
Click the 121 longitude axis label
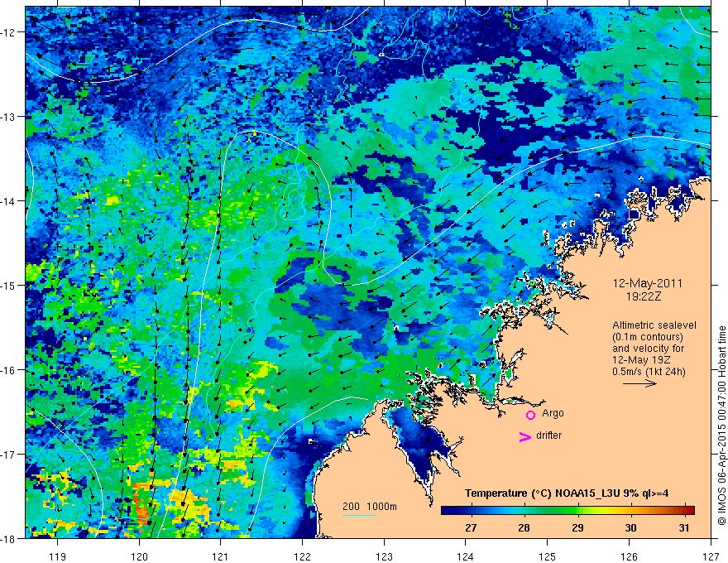tap(221, 556)
